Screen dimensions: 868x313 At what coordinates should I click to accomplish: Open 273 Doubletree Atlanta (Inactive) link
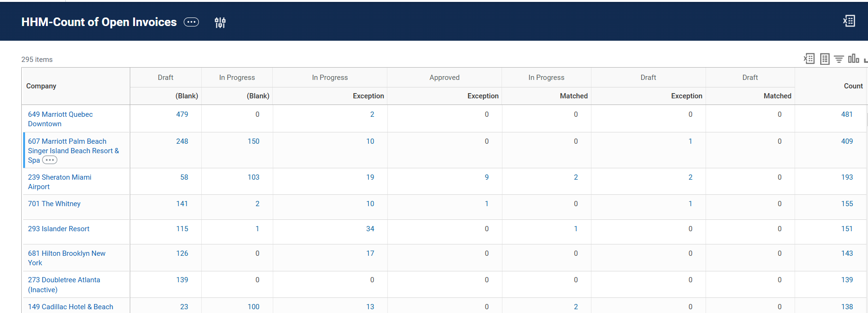tap(64, 285)
